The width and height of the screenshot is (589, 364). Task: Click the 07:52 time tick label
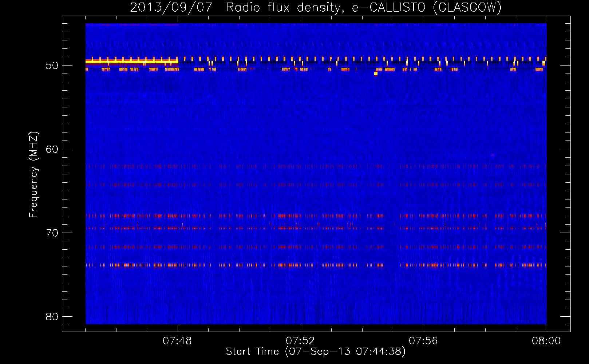(x=300, y=341)
